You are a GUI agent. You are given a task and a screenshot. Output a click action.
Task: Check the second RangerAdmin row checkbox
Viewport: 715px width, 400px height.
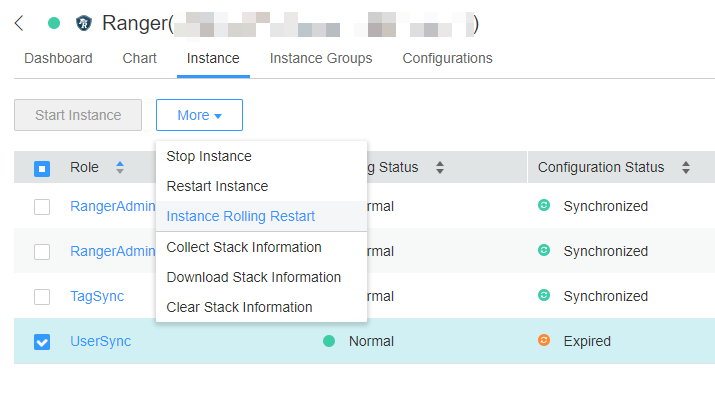point(42,252)
